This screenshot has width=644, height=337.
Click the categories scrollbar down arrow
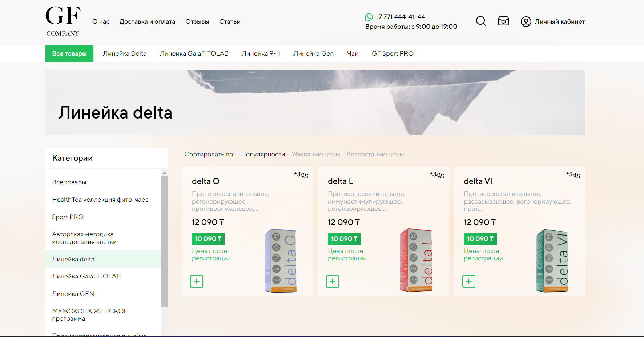(164, 335)
